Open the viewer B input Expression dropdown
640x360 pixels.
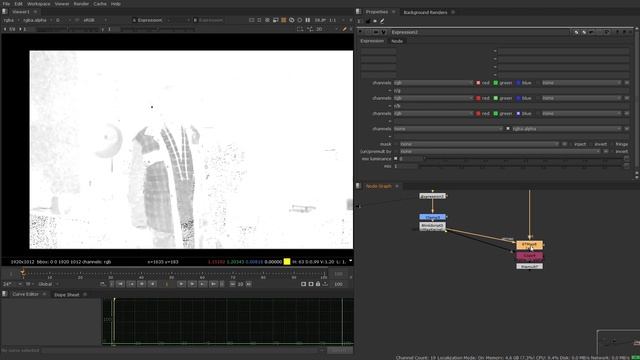[x=208, y=20]
